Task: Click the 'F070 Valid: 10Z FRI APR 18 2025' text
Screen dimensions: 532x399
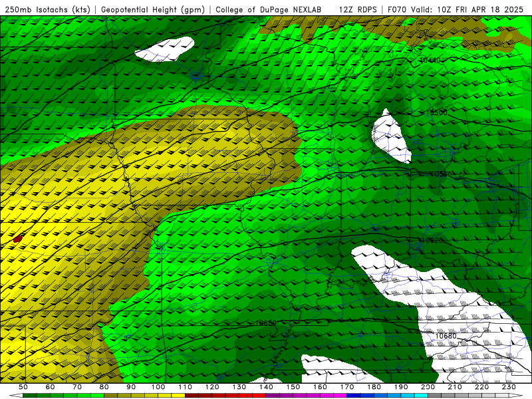Action: (x=456, y=9)
